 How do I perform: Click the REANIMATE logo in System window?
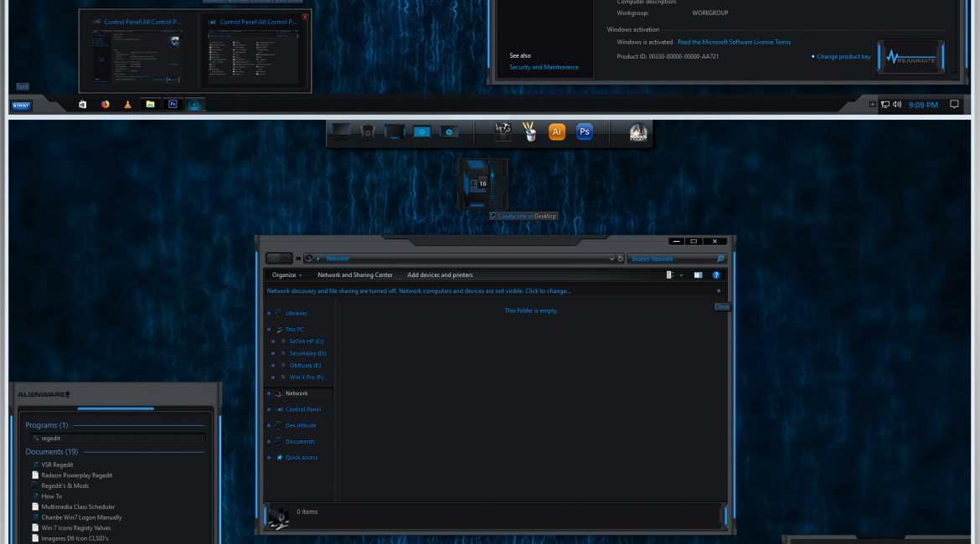pyautogui.click(x=911, y=58)
